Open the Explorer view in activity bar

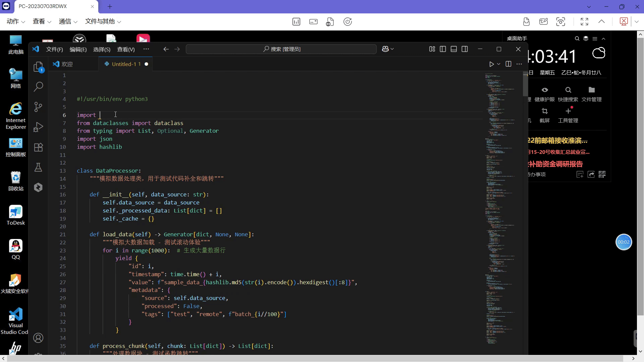click(x=38, y=67)
